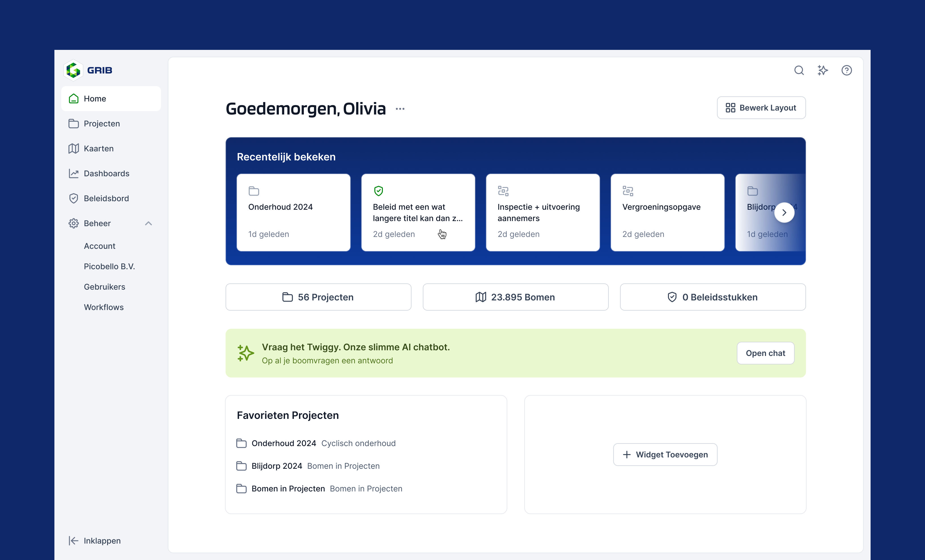Collapse the sidebar via Inklappen
Screen dimensions: 925x560
(94, 540)
